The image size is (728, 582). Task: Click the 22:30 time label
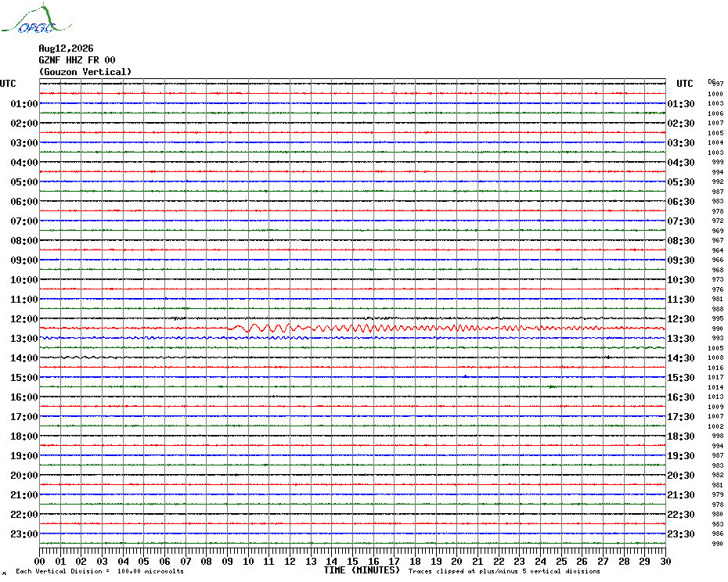681,514
